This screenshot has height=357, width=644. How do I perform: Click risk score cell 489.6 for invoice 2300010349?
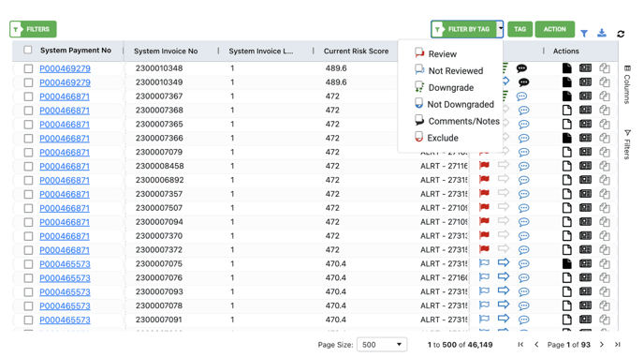point(336,82)
